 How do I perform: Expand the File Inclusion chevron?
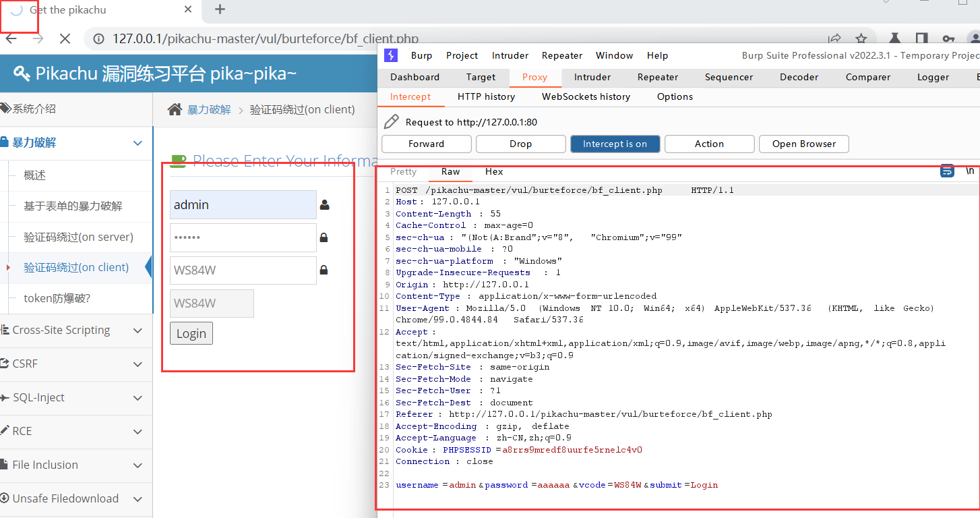(x=137, y=465)
